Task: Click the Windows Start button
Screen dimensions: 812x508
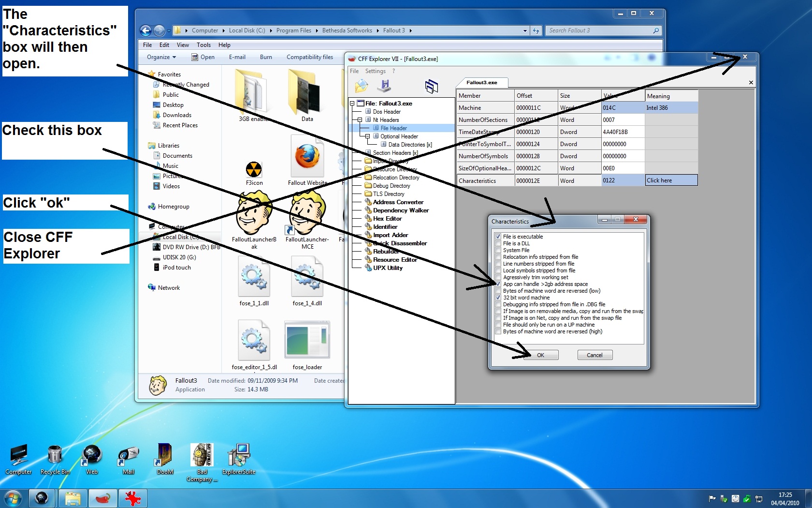Action: point(13,498)
